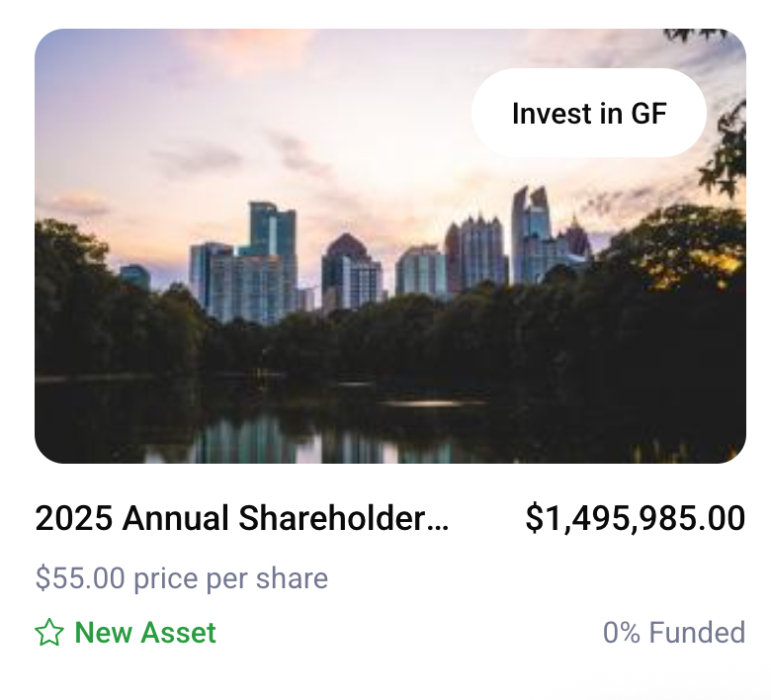
Task: Click the star icon beside New Asset
Action: [x=48, y=633]
